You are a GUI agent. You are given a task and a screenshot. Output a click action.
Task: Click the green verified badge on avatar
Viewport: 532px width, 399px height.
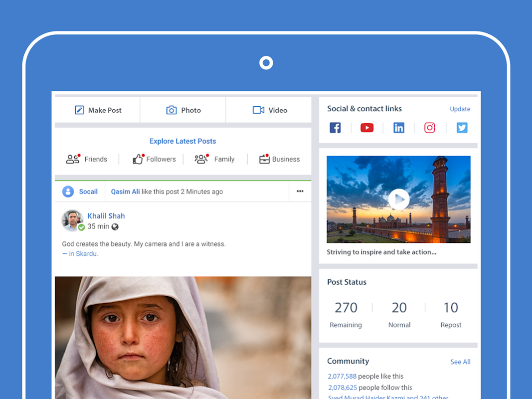(x=81, y=227)
